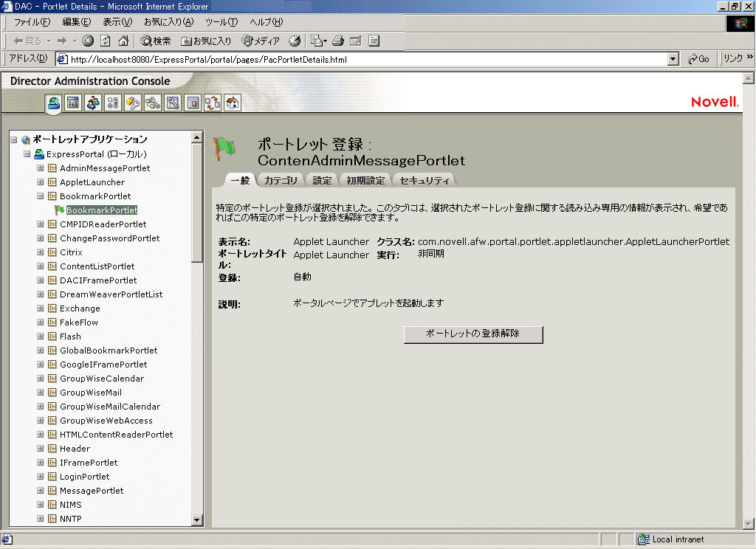Click the tree panel scroll-down arrow

(196, 519)
